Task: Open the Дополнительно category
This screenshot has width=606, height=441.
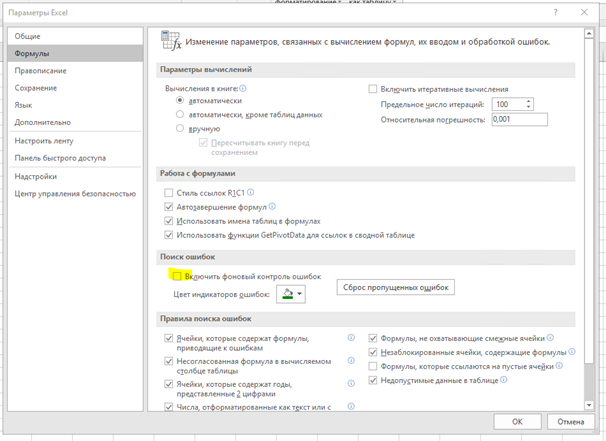Action: 75,122
